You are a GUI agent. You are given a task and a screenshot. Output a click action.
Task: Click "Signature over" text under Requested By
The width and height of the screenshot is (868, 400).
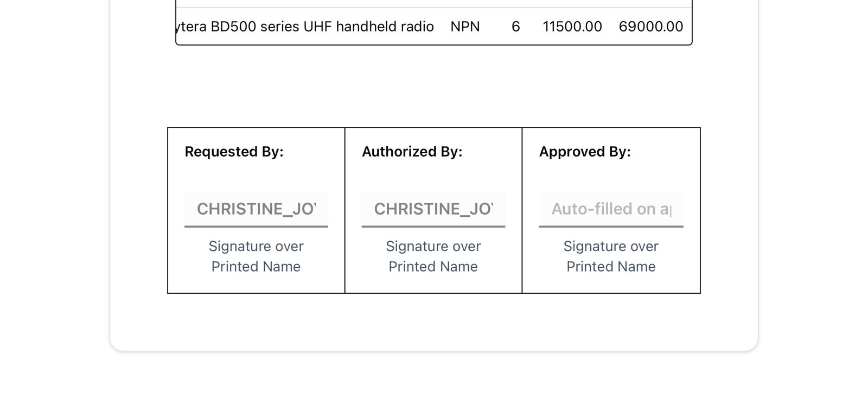click(256, 246)
